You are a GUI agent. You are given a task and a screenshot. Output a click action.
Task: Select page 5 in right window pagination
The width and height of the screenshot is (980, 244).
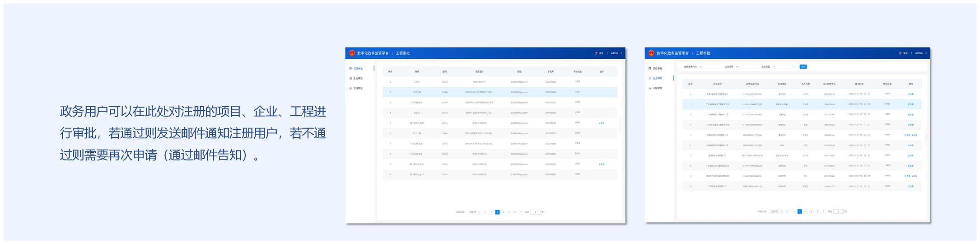pyautogui.click(x=817, y=211)
